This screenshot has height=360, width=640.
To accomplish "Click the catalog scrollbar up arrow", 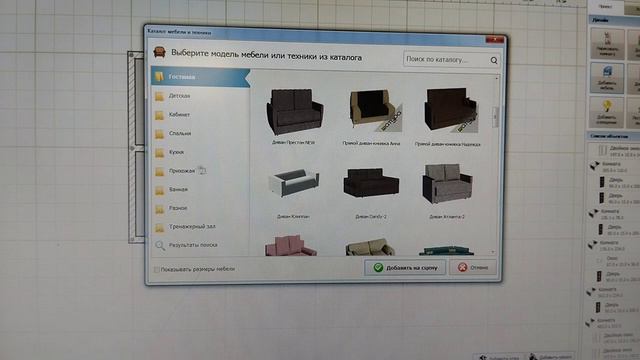I will point(496,78).
